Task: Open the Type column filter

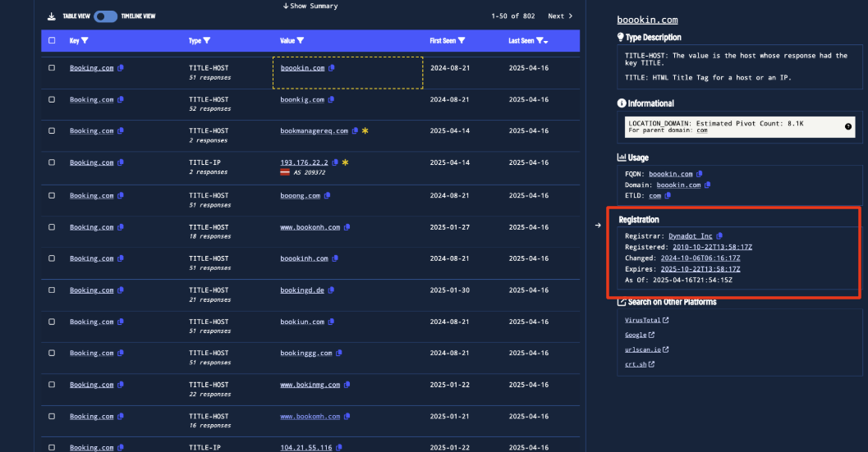Action: [x=206, y=40]
